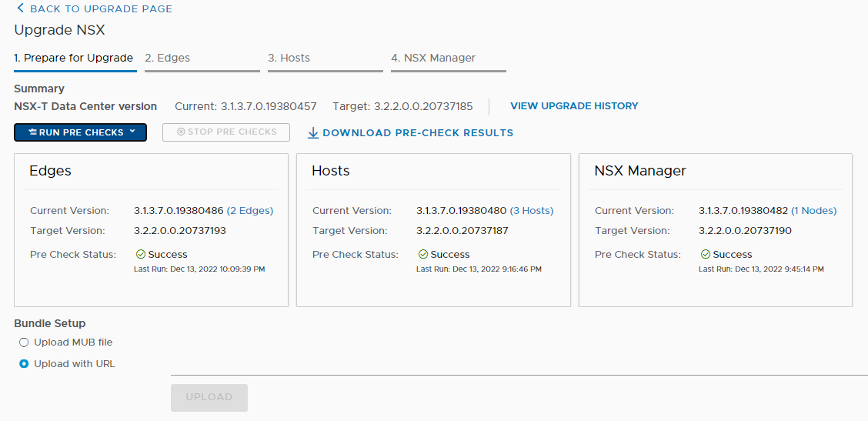
Task: Click the Hosts card title
Action: 331,171
